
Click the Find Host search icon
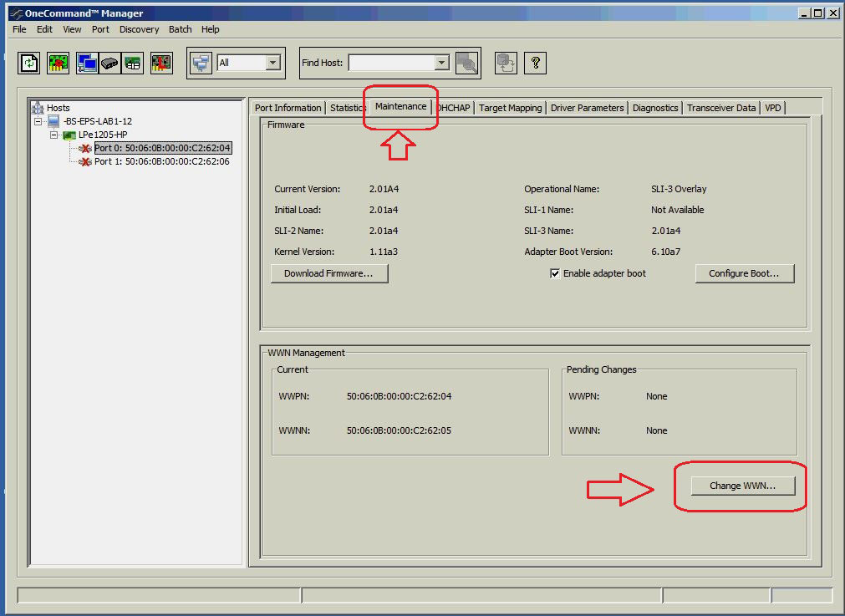466,63
